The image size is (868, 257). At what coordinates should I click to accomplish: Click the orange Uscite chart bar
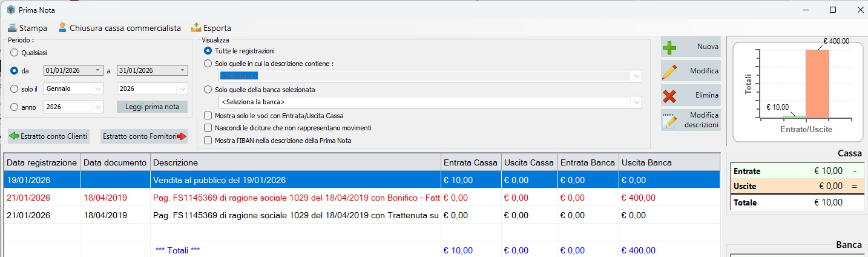pyautogui.click(x=817, y=84)
